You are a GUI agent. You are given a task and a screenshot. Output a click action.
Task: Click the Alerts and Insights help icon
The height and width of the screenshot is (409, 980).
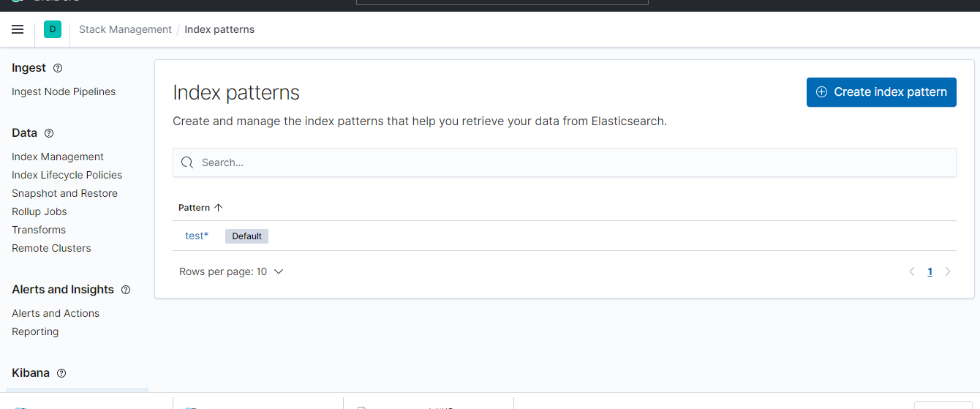126,290
